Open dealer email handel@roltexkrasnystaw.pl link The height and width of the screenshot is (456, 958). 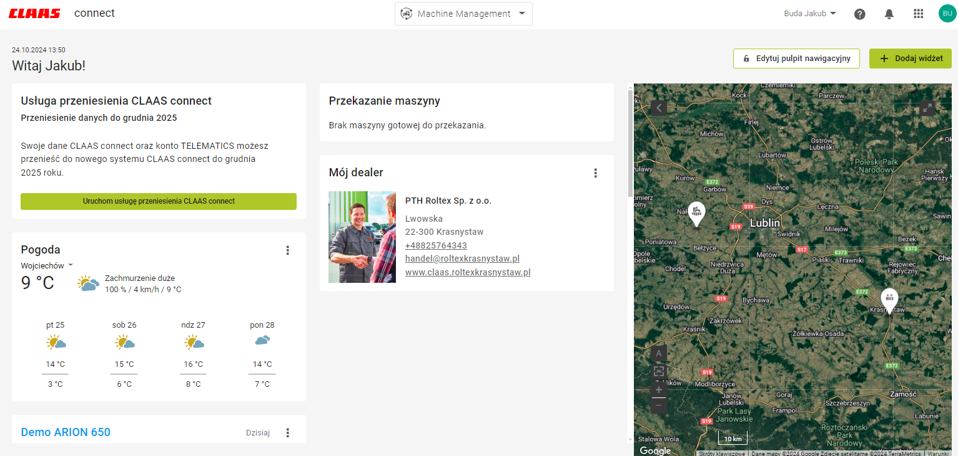(x=462, y=258)
